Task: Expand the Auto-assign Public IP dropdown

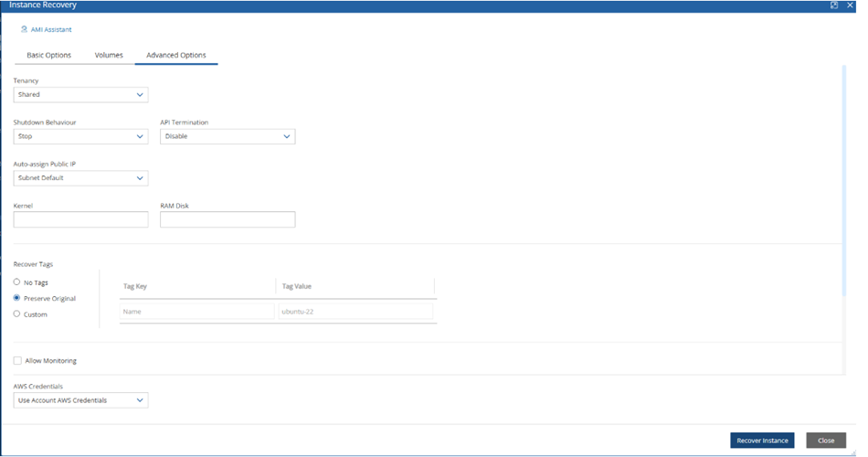Action: point(80,178)
